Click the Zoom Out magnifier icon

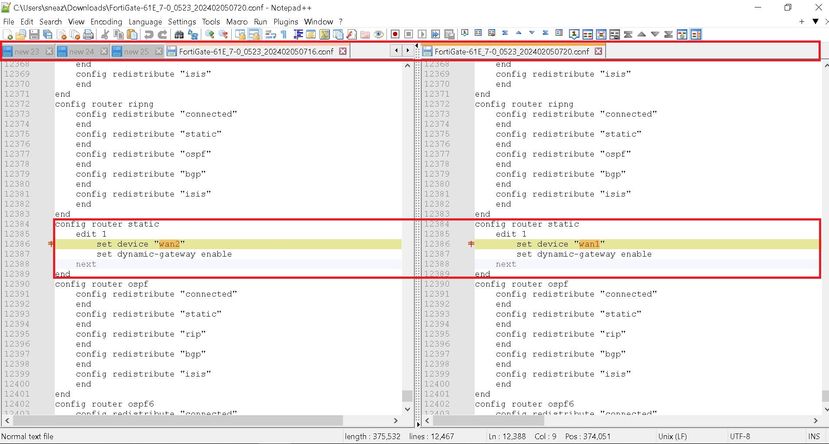(x=224, y=34)
